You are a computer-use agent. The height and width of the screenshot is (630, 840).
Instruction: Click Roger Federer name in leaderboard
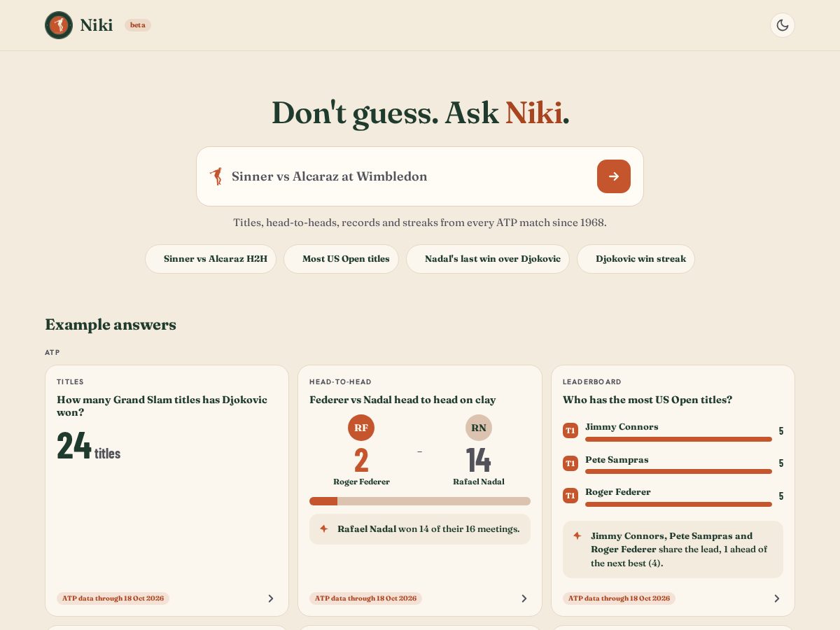click(618, 492)
